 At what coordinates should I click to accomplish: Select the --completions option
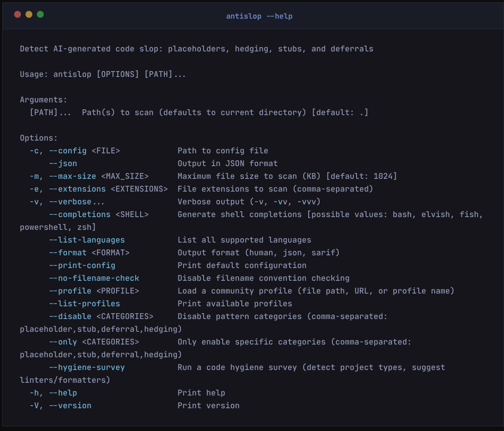[x=80, y=214]
